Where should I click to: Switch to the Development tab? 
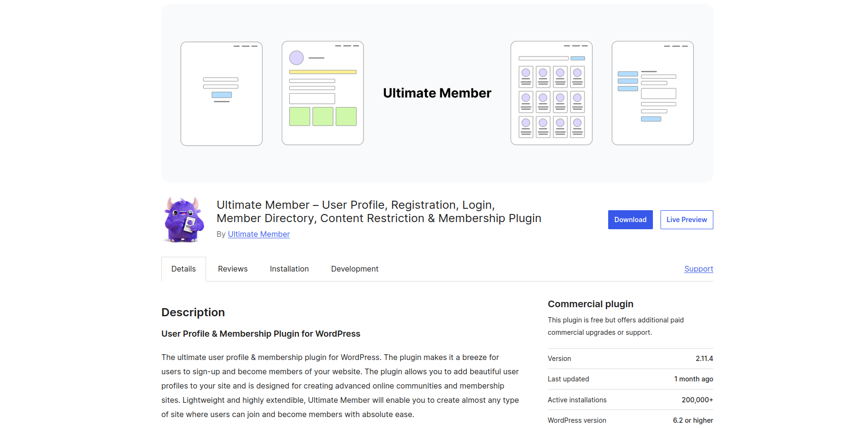coord(355,269)
